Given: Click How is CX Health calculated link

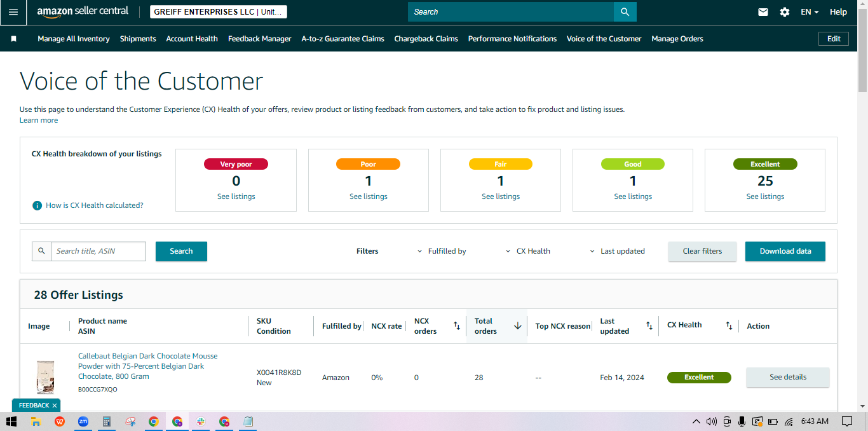Looking at the screenshot, I should click(95, 205).
